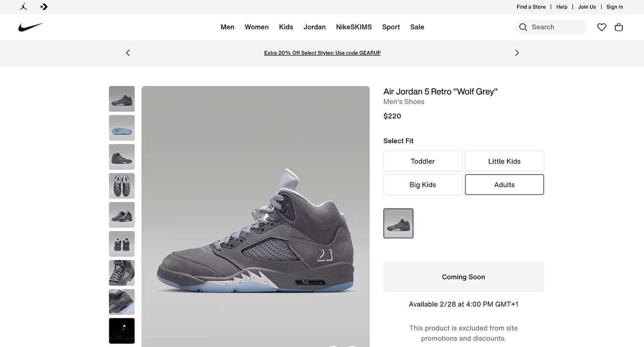Select the Toddler fit option
644x347 pixels.
tap(422, 161)
